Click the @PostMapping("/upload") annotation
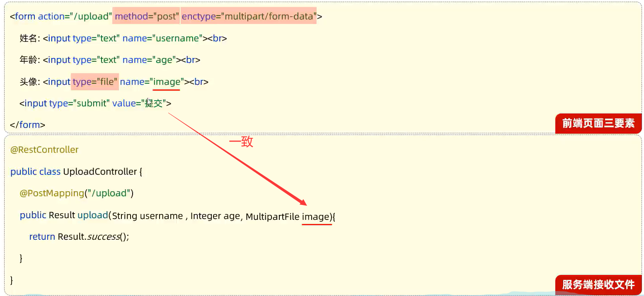Screen dimensions: 644x296 [77, 193]
